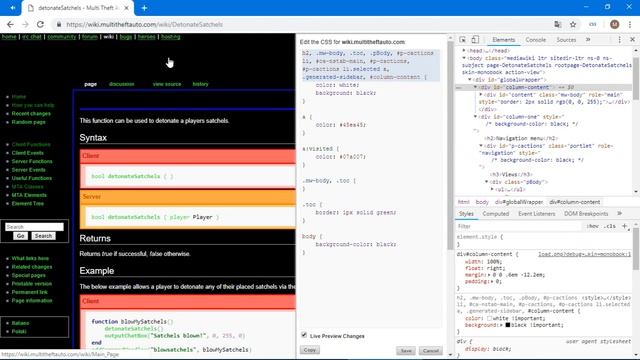Select the Computed sidebar tab
Viewport: 640px width, 360px height.
496,213
